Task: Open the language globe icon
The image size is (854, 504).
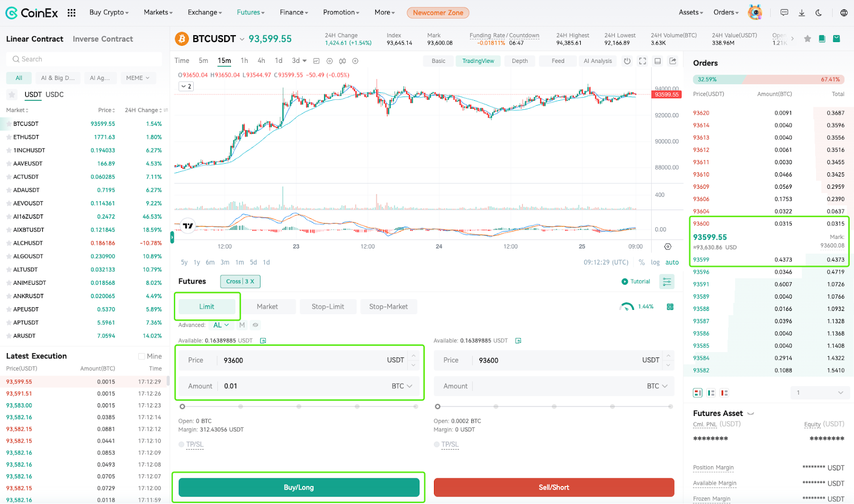Action: tap(844, 12)
